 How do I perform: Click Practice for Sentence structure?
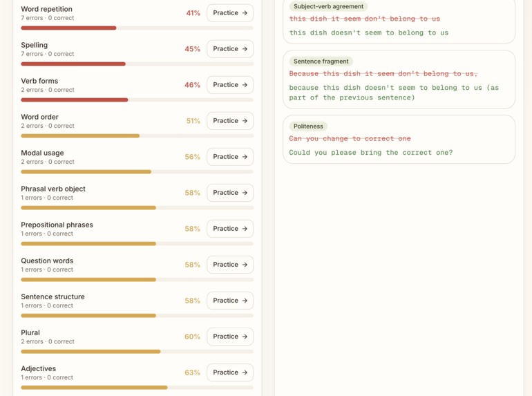click(x=230, y=301)
